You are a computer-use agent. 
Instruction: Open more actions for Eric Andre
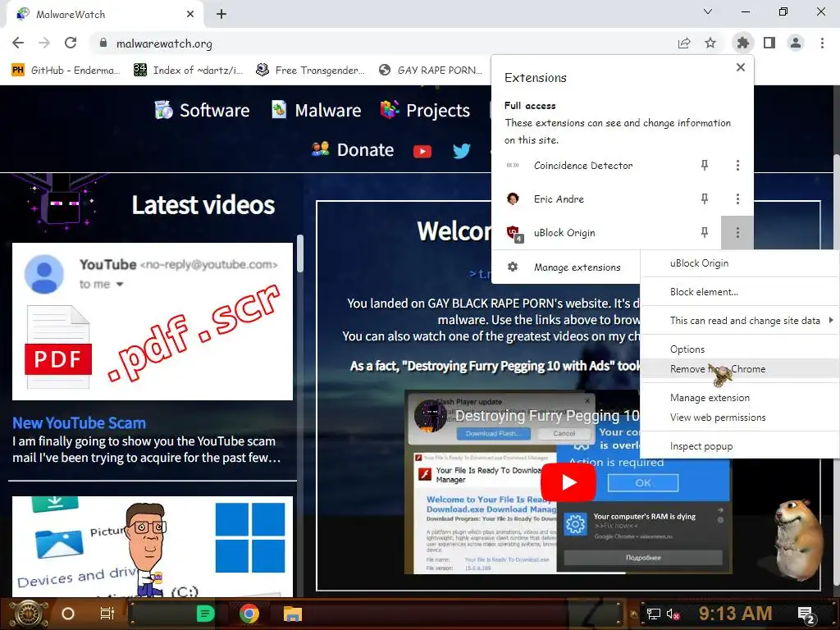[737, 199]
